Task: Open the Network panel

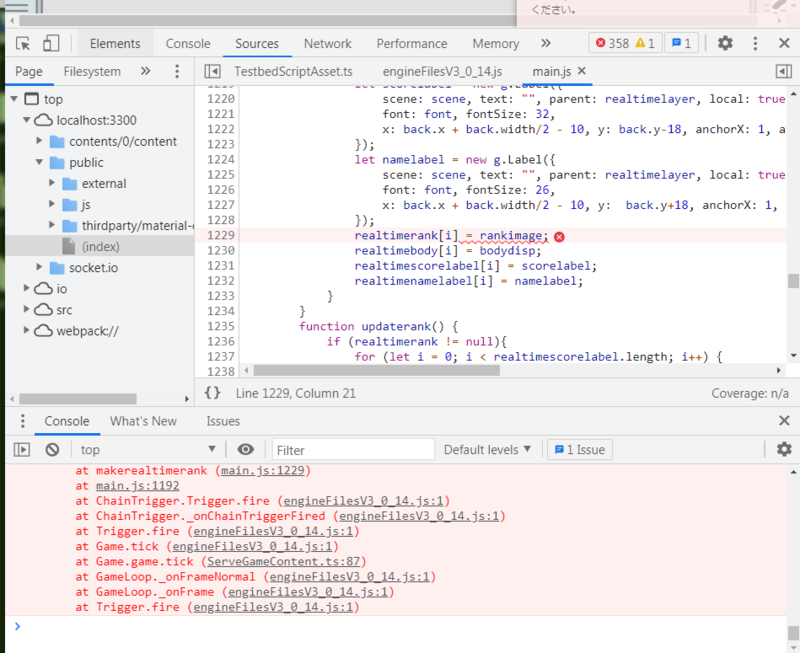Action: click(328, 44)
